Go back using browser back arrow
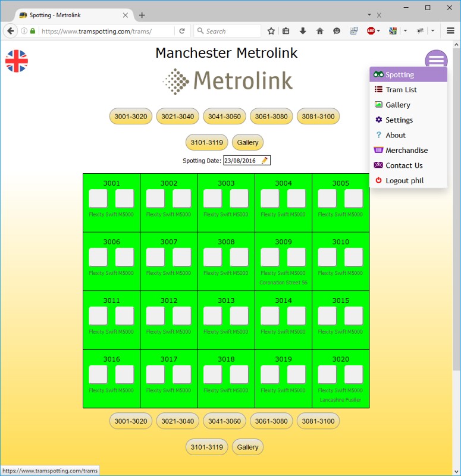Viewport: 461px width, 476px height. tap(10, 31)
